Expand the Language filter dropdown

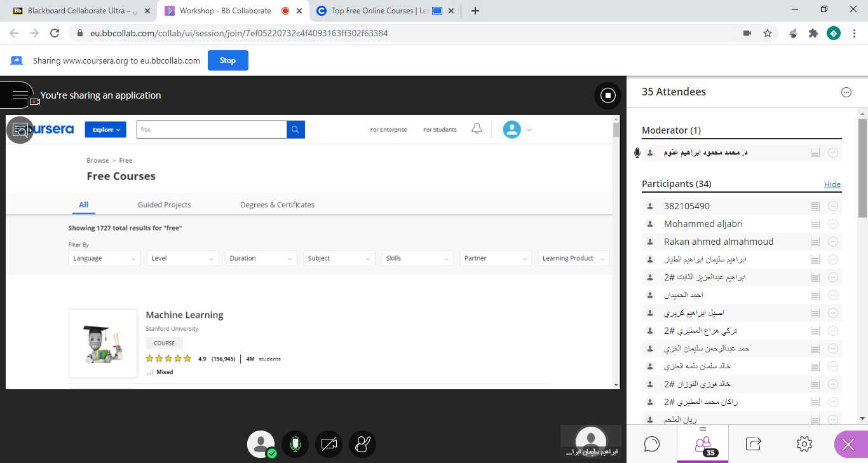coord(105,258)
